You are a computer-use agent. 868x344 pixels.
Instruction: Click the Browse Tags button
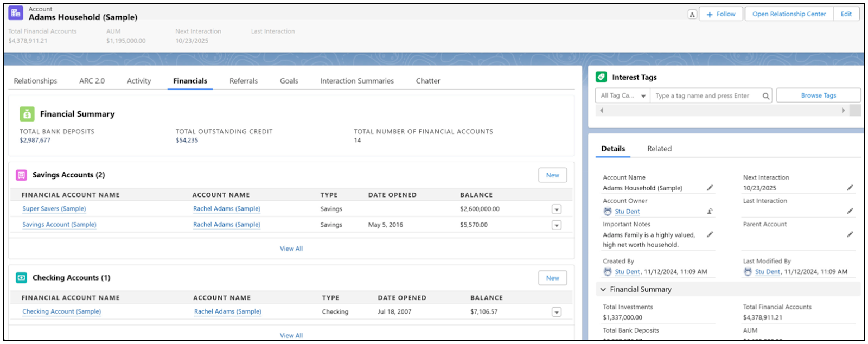click(x=818, y=95)
